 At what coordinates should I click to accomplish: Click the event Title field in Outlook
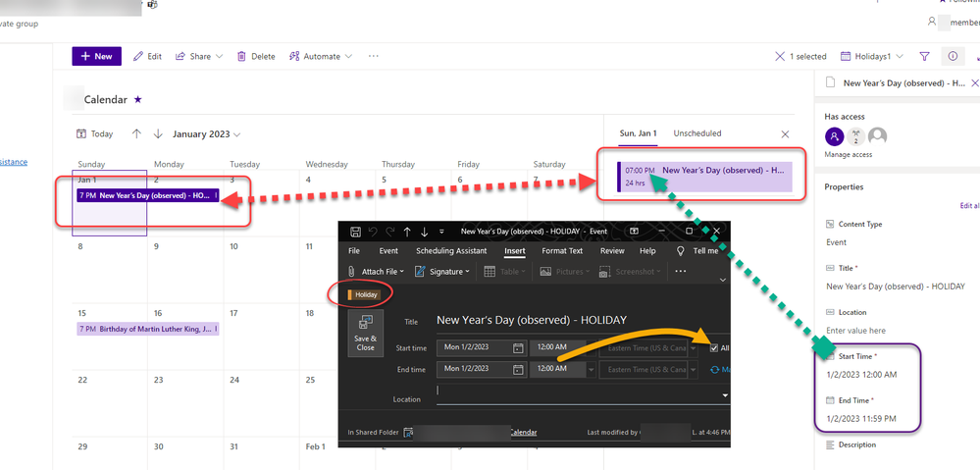[583, 320]
